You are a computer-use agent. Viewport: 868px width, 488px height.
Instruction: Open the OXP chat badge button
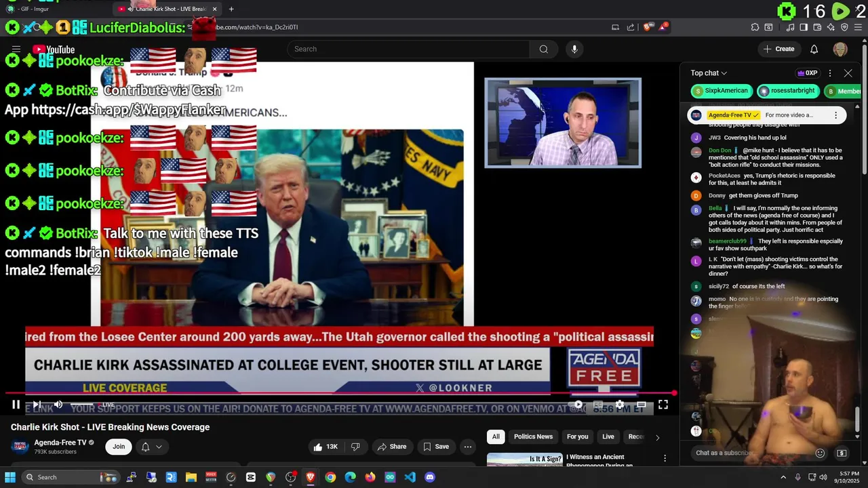807,73
